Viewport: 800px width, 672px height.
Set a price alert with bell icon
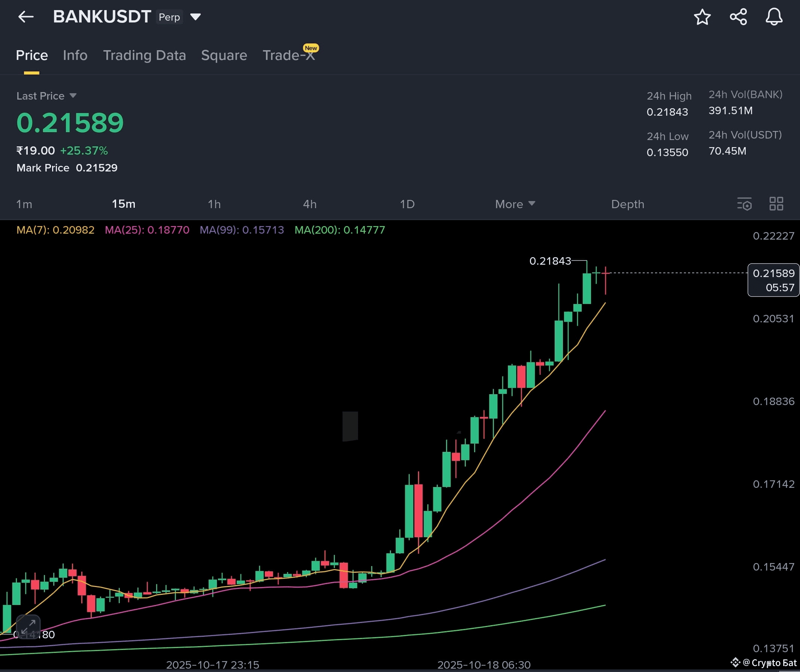point(774,17)
